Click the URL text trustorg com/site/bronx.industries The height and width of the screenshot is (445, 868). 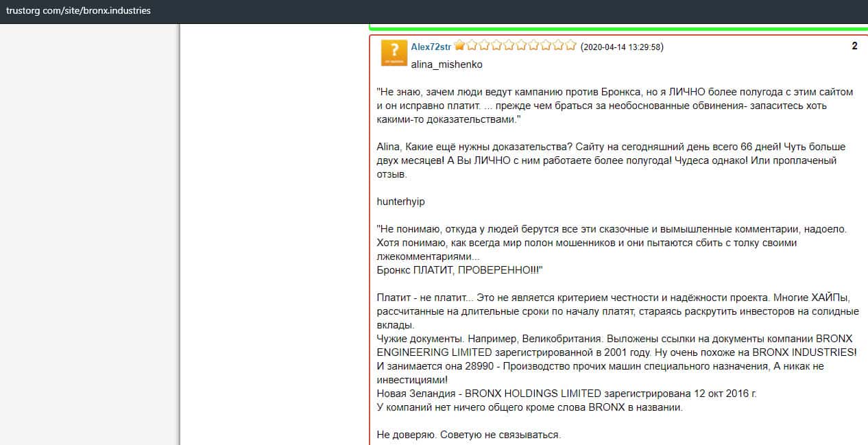[78, 11]
